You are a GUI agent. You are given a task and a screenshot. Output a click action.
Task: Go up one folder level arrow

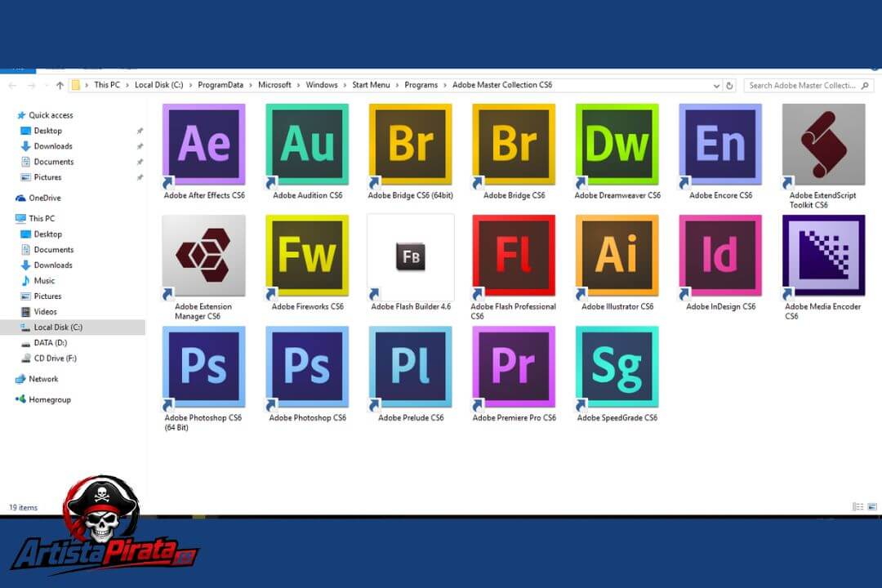click(x=60, y=86)
